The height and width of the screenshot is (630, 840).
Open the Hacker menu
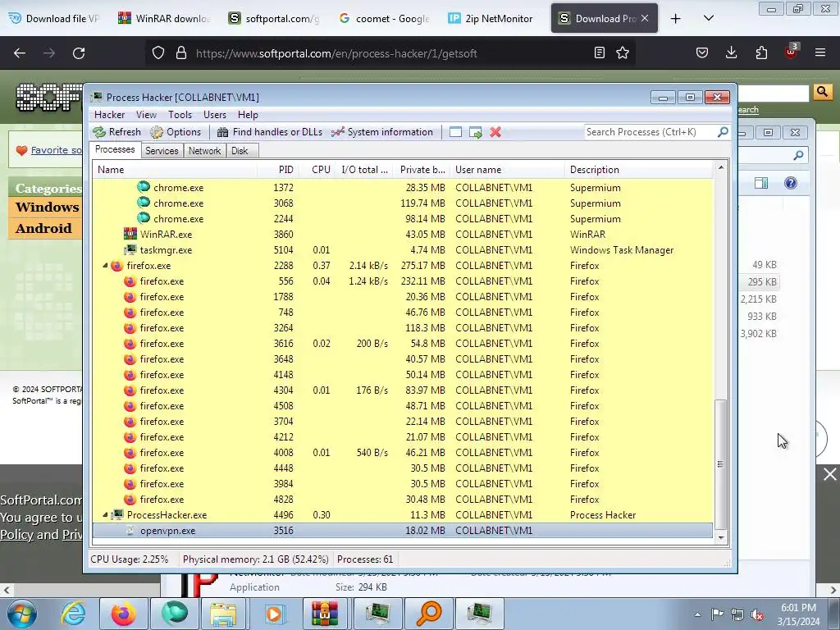click(109, 115)
